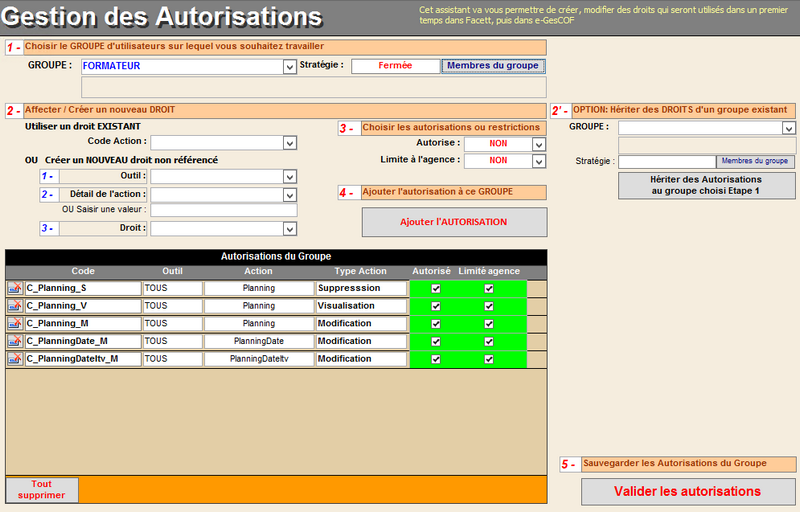Click the row icon beside C_PlanningDateItv_M

tap(15, 358)
